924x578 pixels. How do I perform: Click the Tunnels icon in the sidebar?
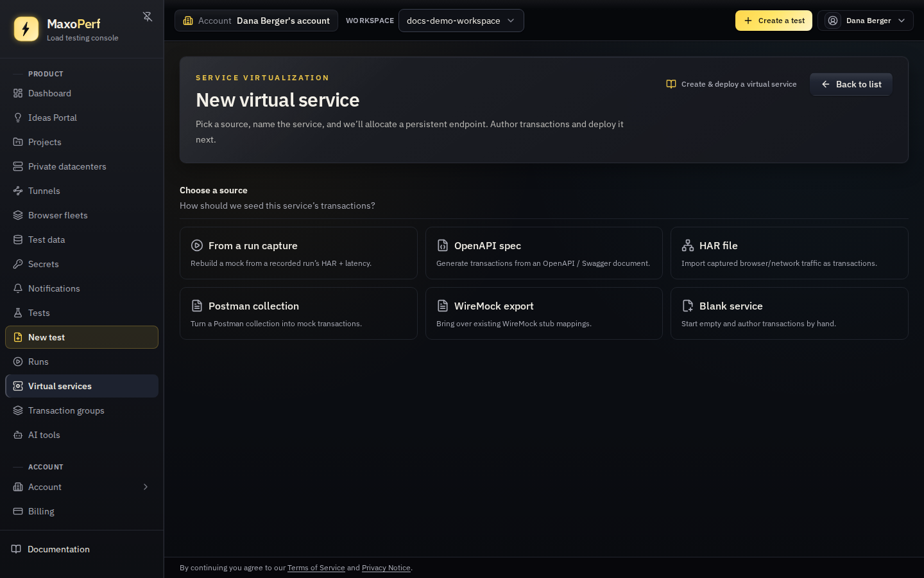[18, 191]
